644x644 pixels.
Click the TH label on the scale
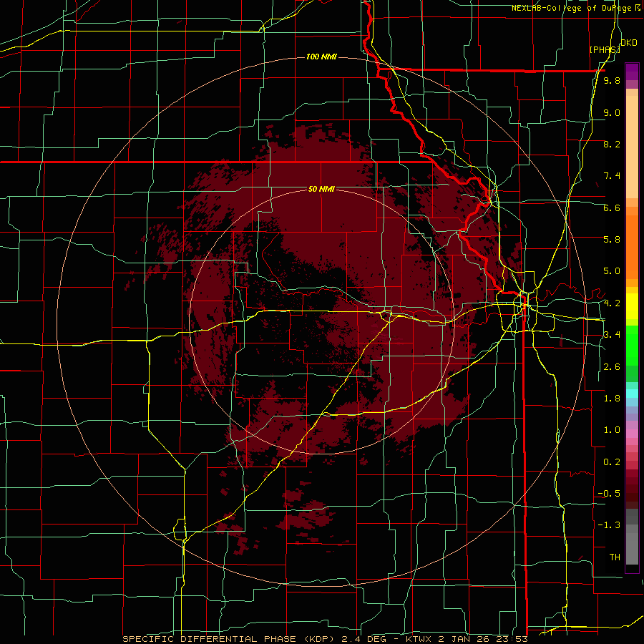pos(615,557)
